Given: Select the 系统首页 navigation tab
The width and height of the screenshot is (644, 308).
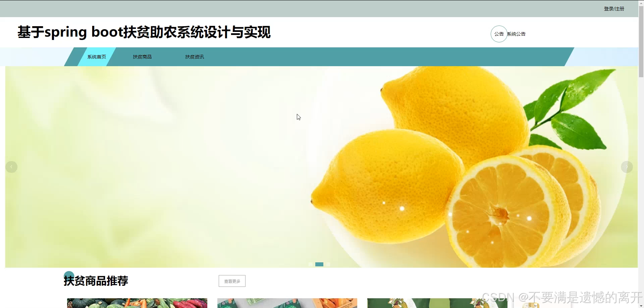Looking at the screenshot, I should click(97, 57).
